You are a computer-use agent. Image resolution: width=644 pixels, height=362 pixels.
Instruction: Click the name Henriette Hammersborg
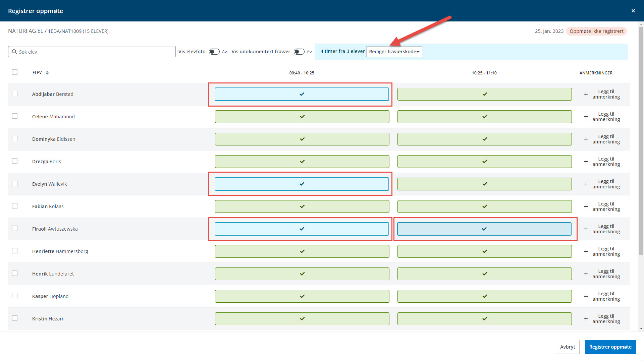60,251
